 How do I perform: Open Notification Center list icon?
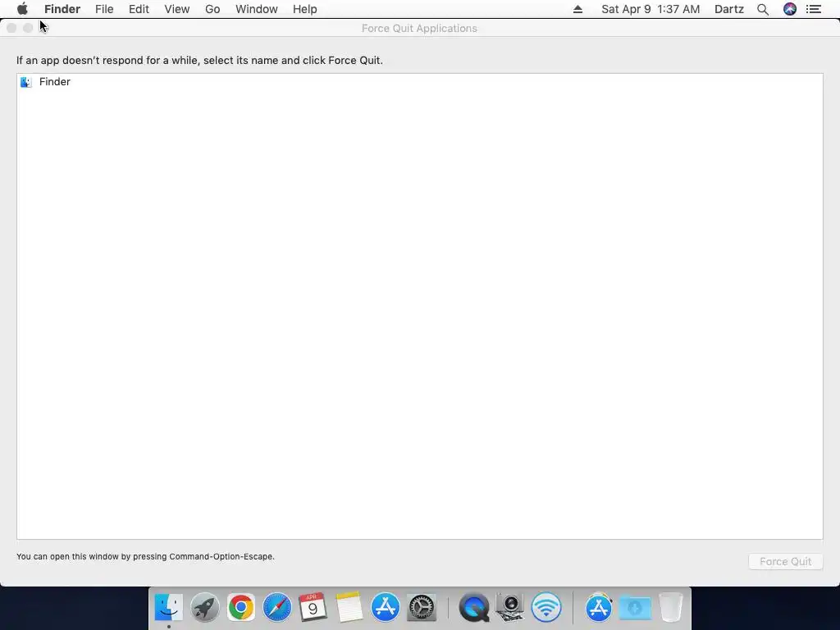coord(814,9)
